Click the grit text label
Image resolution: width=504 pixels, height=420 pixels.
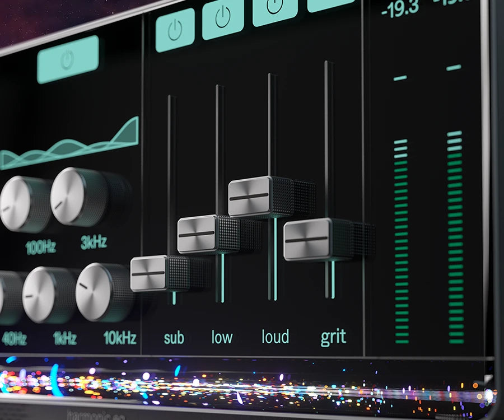[x=333, y=337]
